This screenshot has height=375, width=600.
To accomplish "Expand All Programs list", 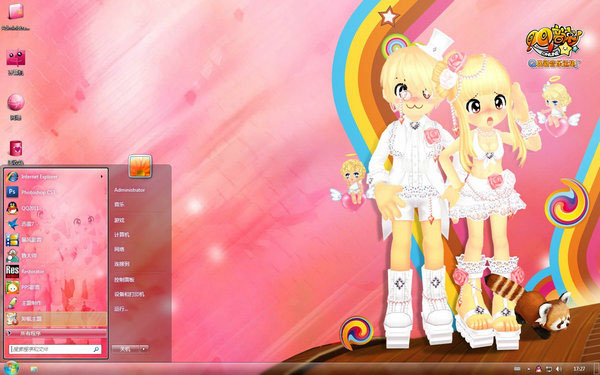I will (56, 333).
